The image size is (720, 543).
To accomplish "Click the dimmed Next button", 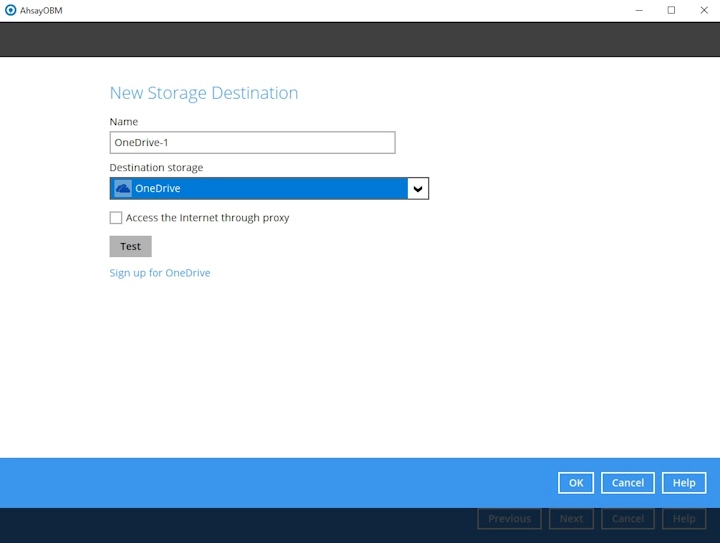I will pyautogui.click(x=571, y=519).
